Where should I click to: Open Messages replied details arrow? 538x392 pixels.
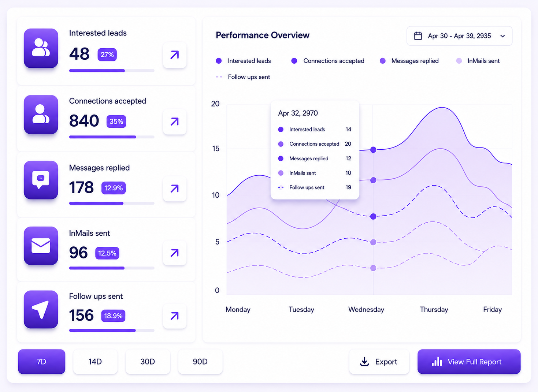[175, 188]
